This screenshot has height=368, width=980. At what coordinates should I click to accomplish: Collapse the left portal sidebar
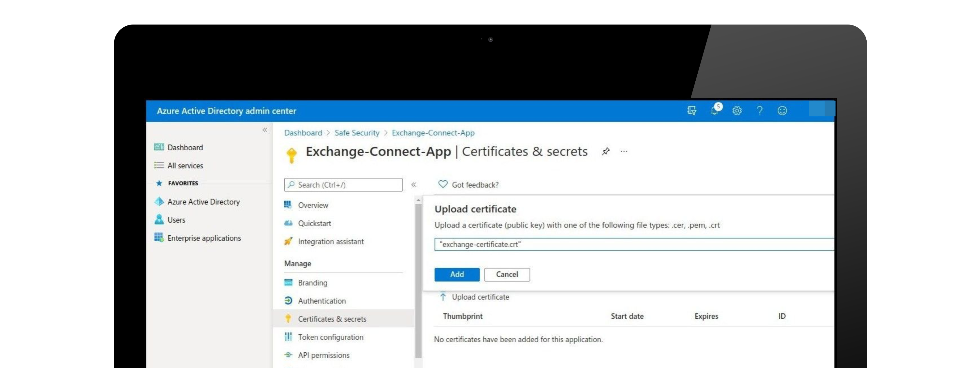[x=265, y=130]
